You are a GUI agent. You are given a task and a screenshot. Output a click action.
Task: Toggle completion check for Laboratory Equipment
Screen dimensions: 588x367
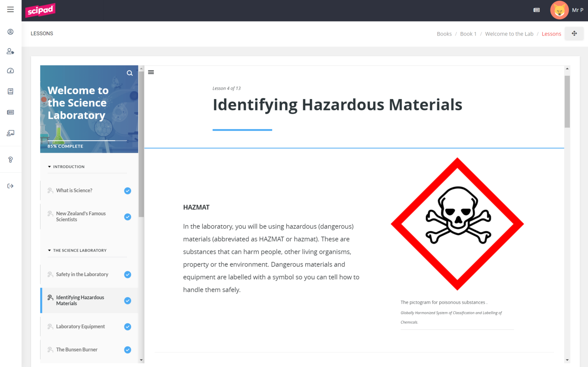[127, 327]
